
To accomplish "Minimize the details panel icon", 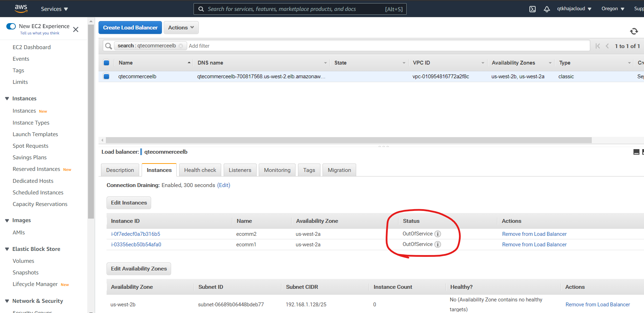I will pos(636,152).
